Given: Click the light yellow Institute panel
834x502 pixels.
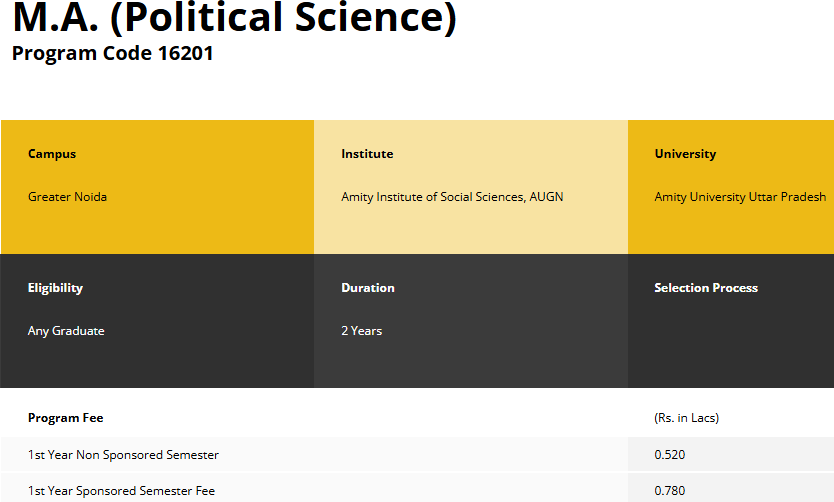Looking at the screenshot, I should (x=470, y=230).
